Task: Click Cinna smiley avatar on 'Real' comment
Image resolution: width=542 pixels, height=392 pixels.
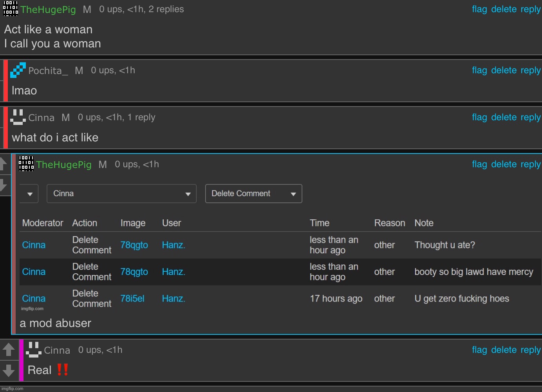Action: pyautogui.click(x=34, y=350)
